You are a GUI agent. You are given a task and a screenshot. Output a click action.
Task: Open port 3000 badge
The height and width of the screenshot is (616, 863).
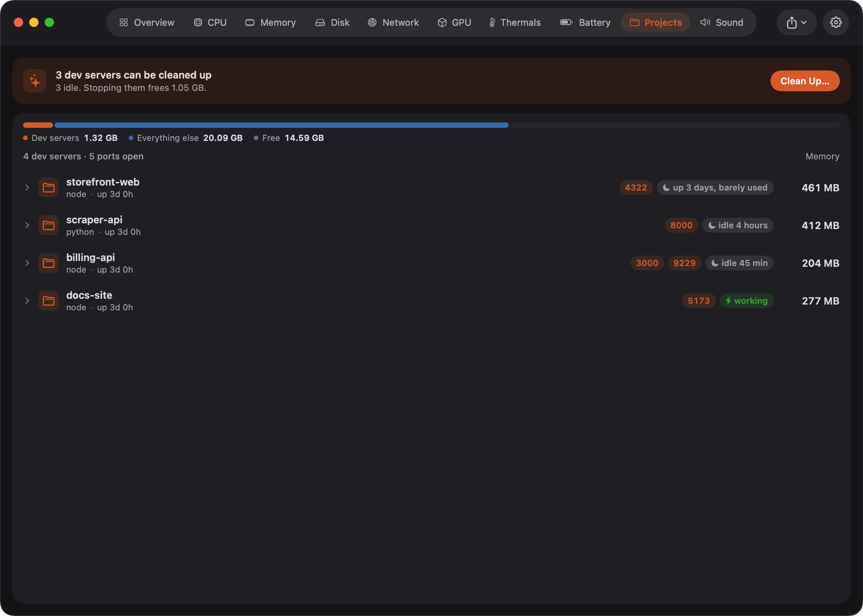[647, 263]
